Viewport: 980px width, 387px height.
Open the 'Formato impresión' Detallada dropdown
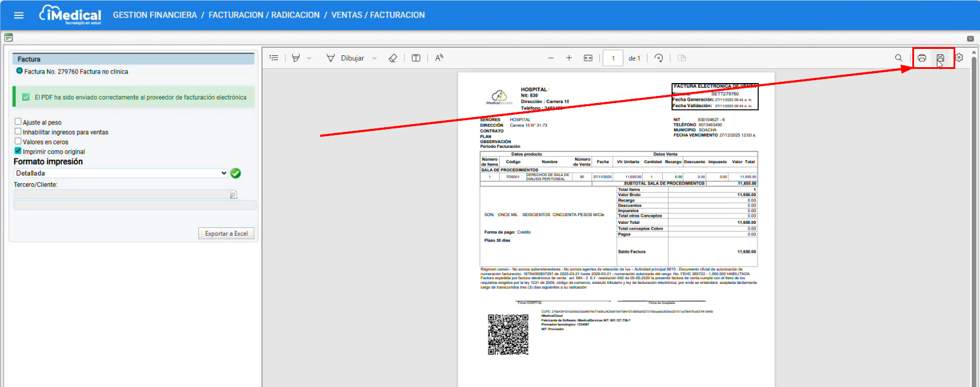click(x=121, y=173)
